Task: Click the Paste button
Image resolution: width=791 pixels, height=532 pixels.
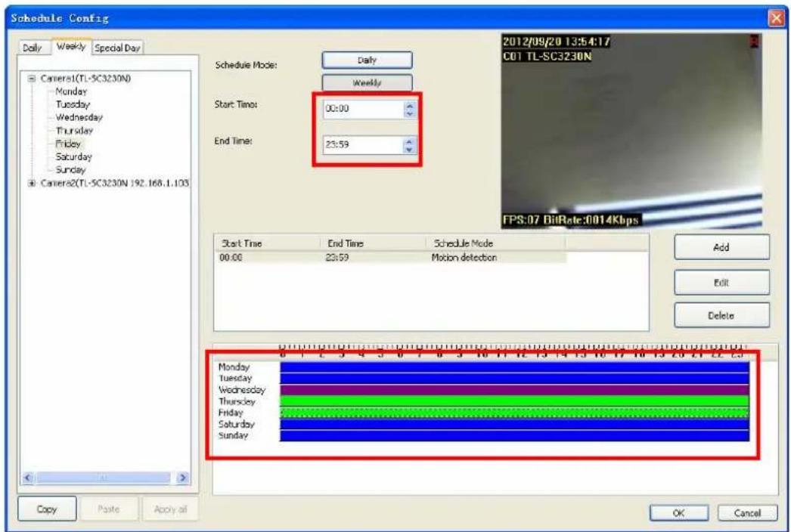Action: pyautogui.click(x=108, y=509)
